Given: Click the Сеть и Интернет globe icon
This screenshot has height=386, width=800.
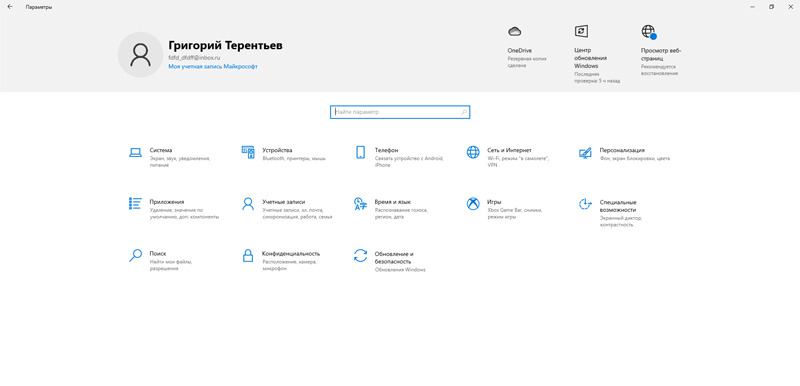Looking at the screenshot, I should pyautogui.click(x=473, y=152).
